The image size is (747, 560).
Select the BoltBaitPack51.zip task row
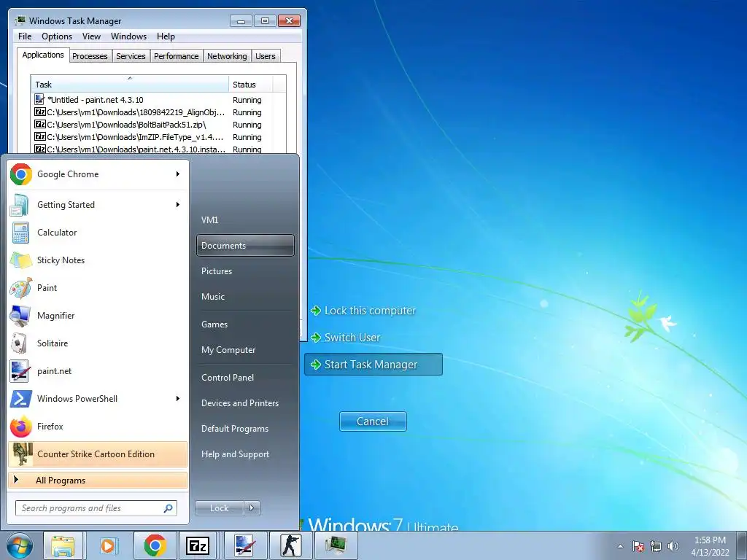[x=158, y=125]
